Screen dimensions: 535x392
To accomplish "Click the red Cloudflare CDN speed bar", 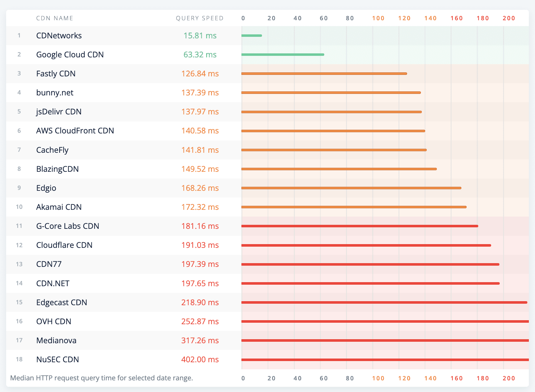I will pyautogui.click(x=366, y=245).
